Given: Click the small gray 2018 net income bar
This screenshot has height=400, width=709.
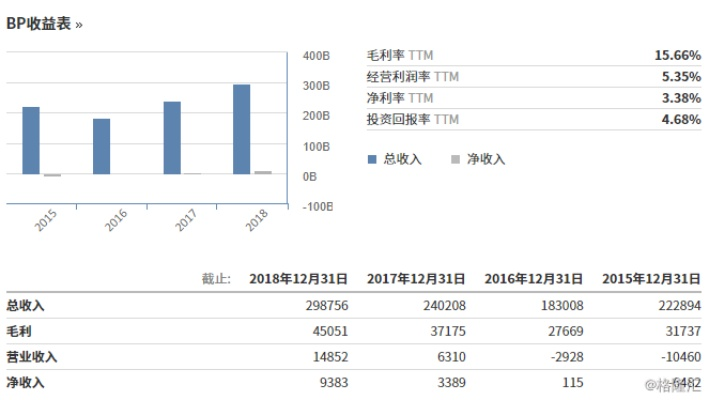Looking at the screenshot, I should 262,172.
